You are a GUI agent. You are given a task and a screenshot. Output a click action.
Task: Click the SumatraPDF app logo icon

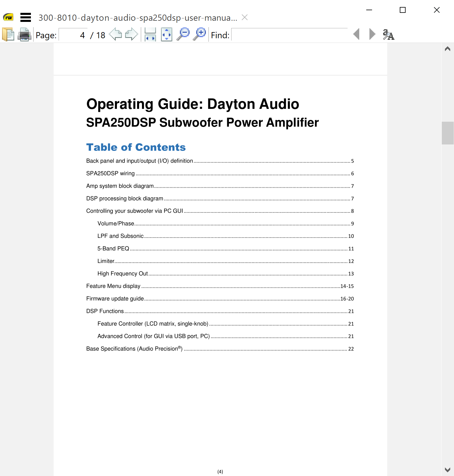tap(8, 18)
